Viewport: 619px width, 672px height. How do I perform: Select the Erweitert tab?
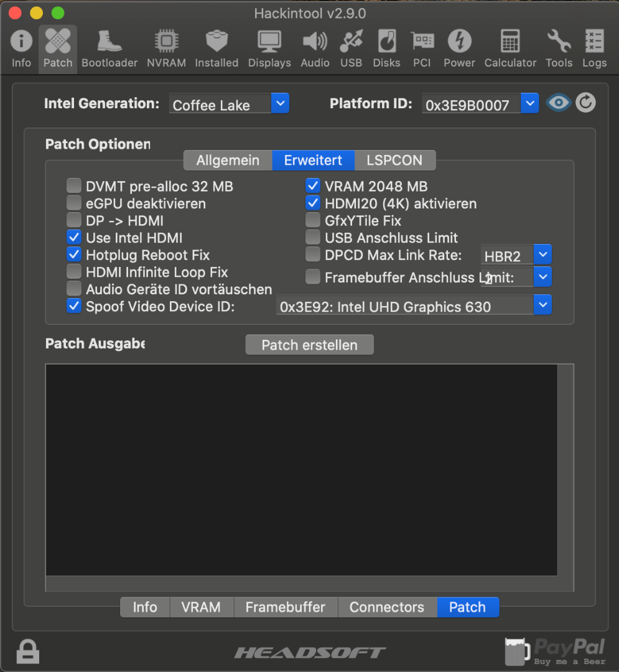click(313, 161)
